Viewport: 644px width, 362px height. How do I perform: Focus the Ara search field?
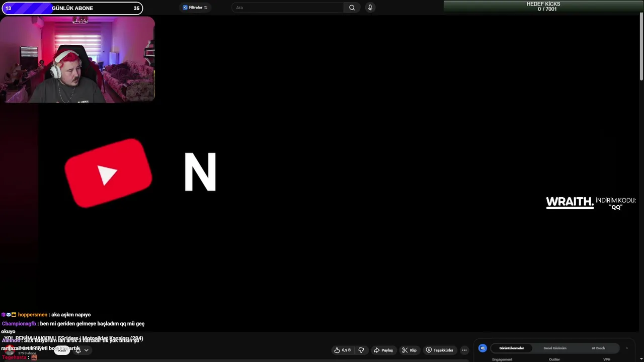click(288, 8)
